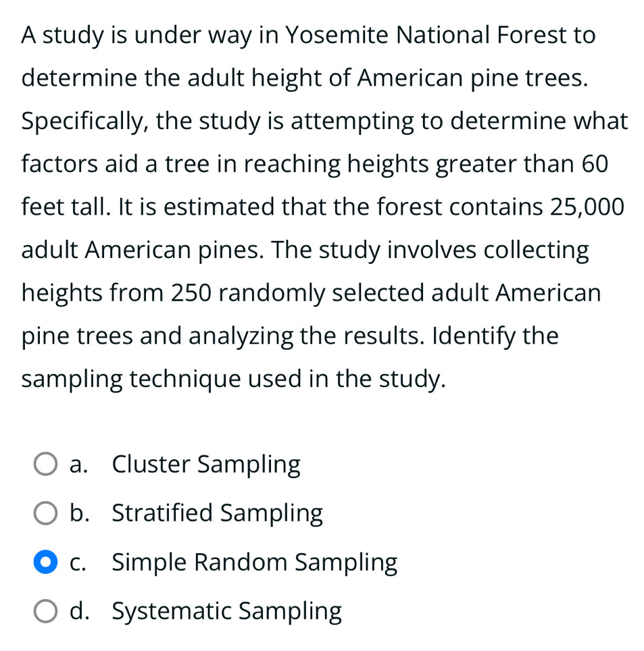
Task: Select the Systematic Sampling radio button
Action: coord(45,611)
